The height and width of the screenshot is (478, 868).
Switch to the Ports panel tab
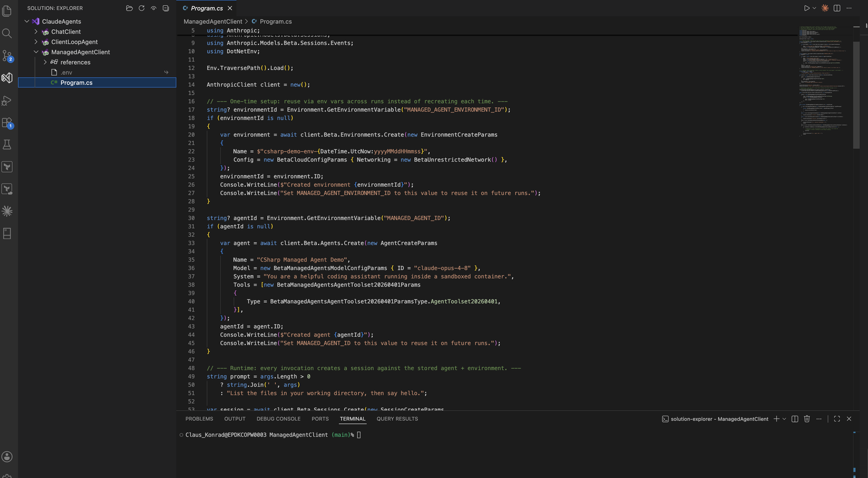pos(320,418)
